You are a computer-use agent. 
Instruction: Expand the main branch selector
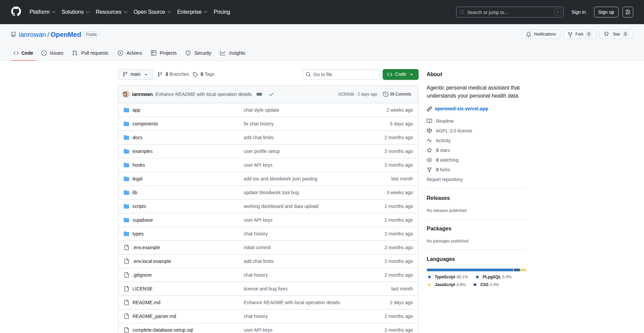(135, 74)
